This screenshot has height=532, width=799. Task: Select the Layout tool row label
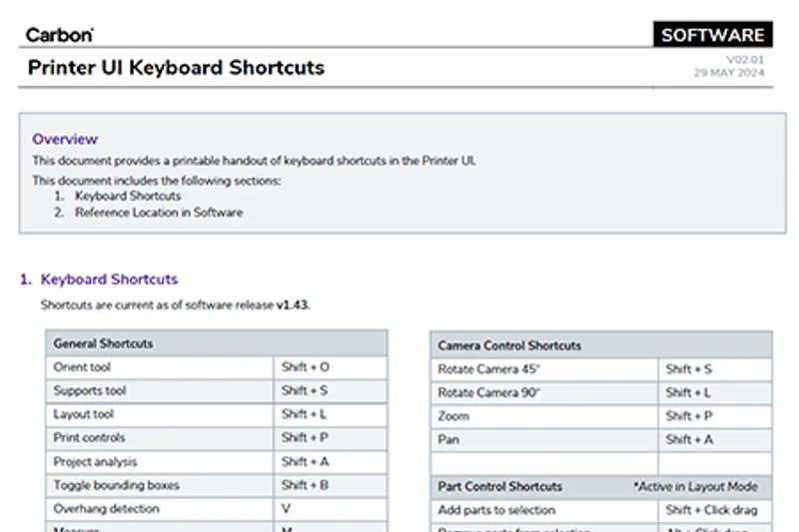pos(84,414)
